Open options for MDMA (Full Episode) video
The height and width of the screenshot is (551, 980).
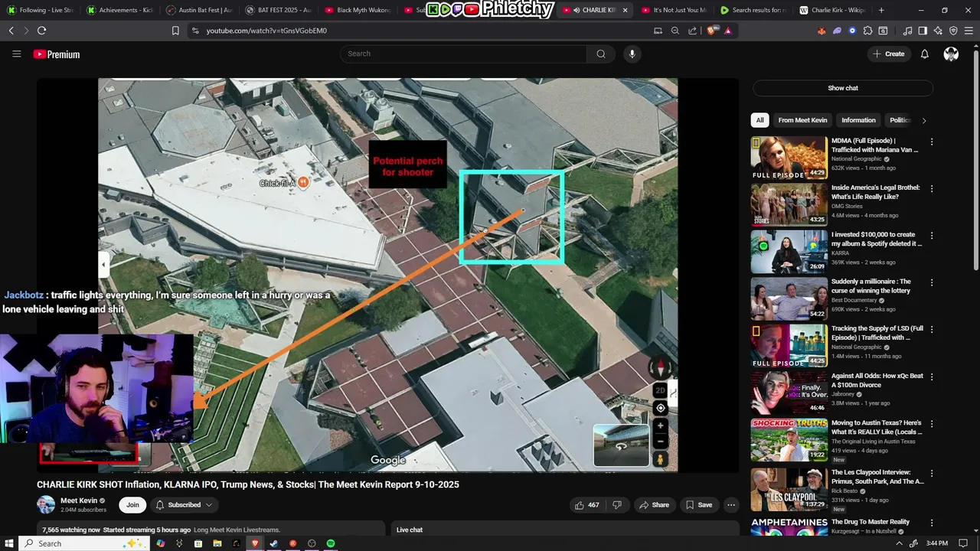point(932,142)
